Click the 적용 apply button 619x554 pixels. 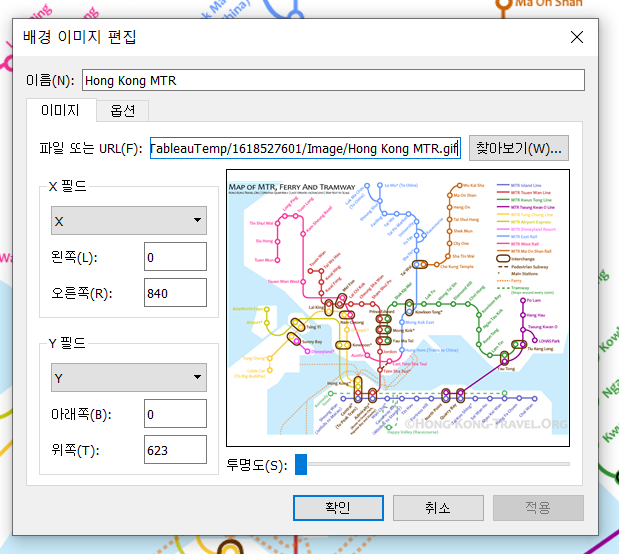tap(538, 508)
